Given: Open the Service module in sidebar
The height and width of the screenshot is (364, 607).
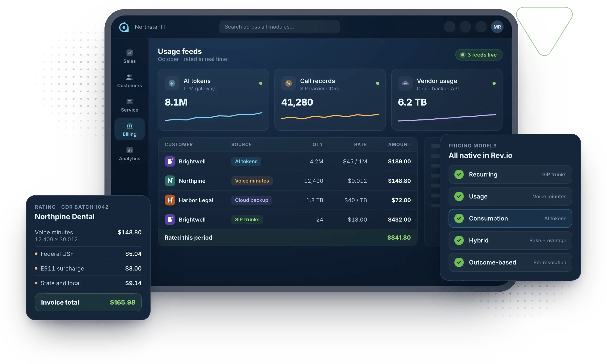Looking at the screenshot, I should coord(129,105).
